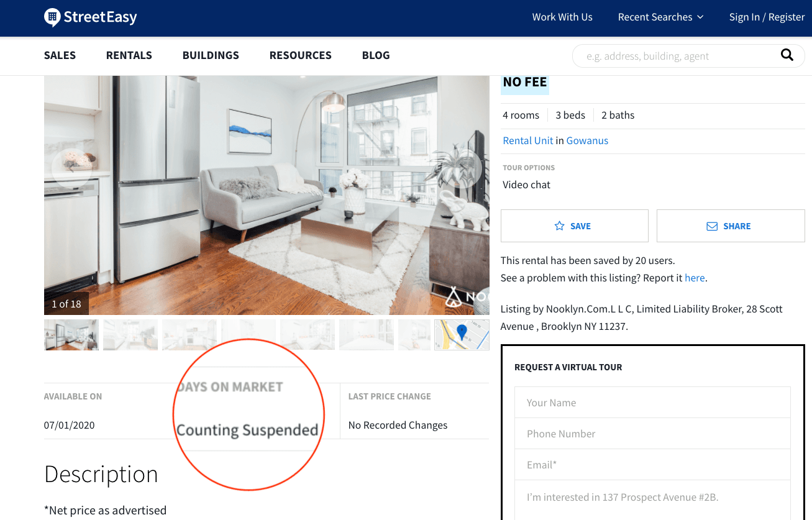Click the Email field in the tour form

652,465
